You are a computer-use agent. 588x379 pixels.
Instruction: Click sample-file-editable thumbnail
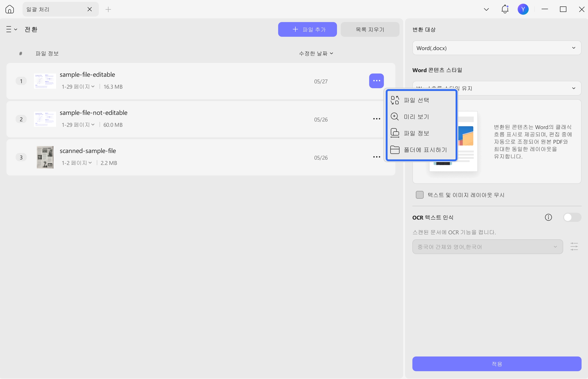[45, 81]
